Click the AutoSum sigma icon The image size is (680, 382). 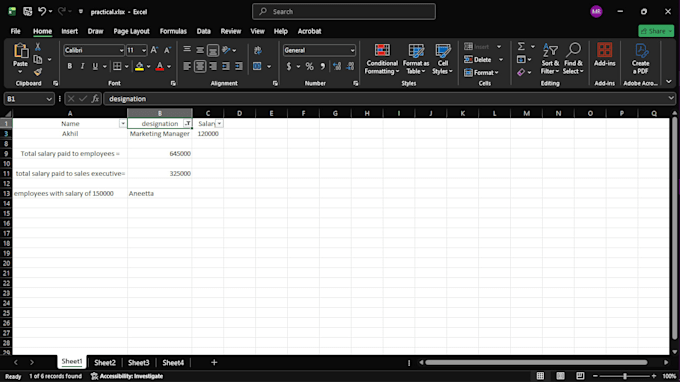(521, 46)
